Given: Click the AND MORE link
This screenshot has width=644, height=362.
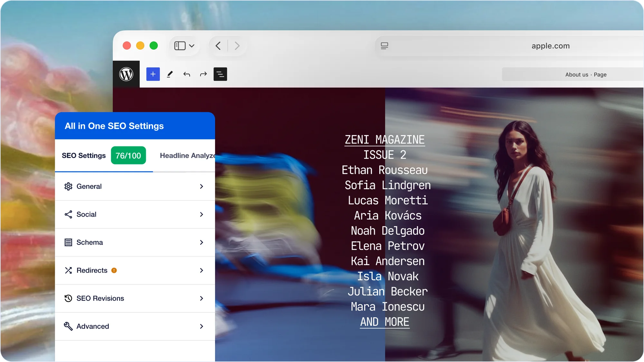Looking at the screenshot, I should (x=384, y=322).
